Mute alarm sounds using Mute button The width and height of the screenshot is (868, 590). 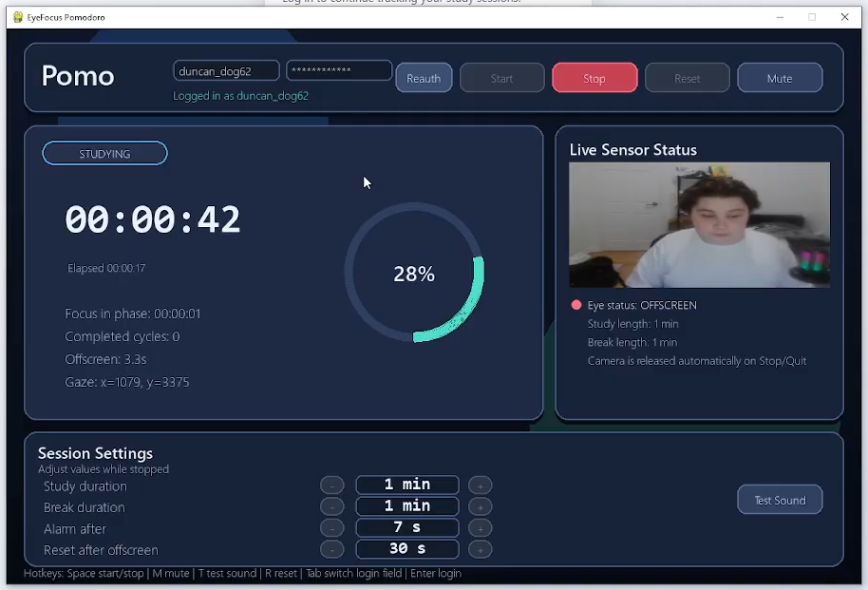click(x=780, y=78)
